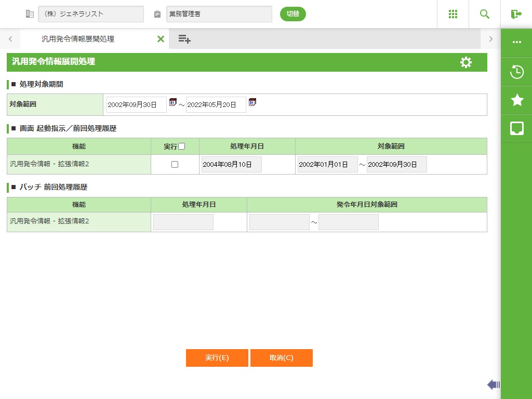The image size is (532, 399).
Task: Click the search magnifier icon
Action: pos(484,14)
